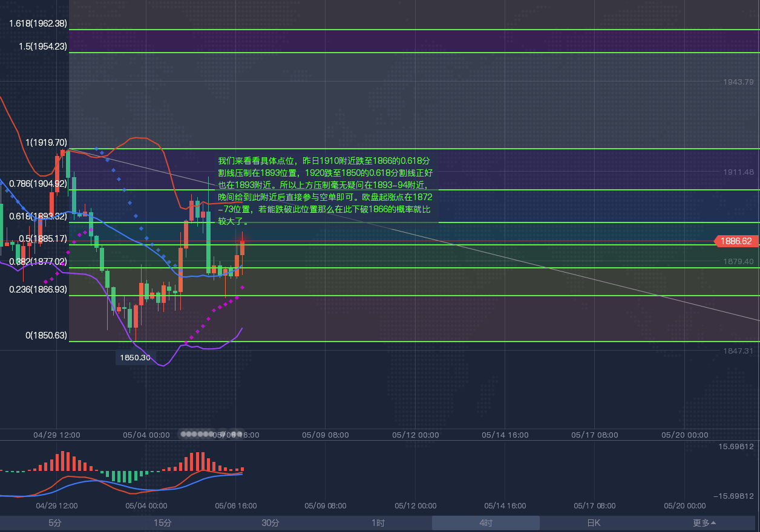Click the red 1886.62 current price tag
760x532 pixels.
tap(736, 241)
